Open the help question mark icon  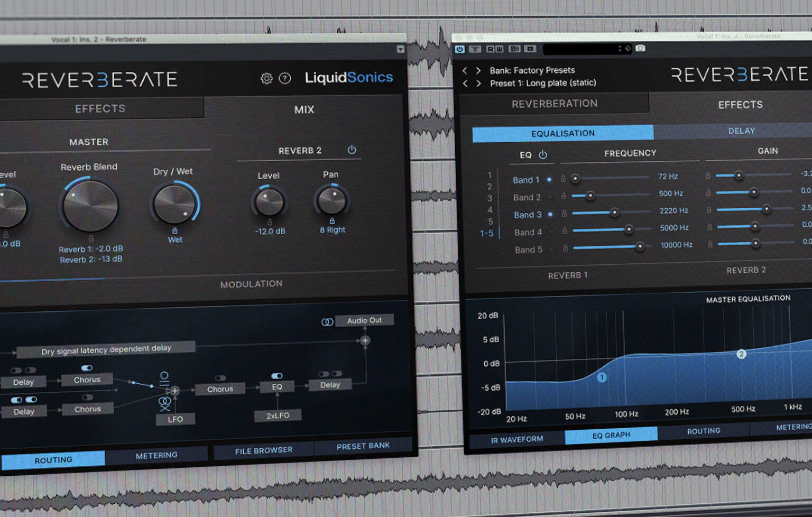[285, 79]
